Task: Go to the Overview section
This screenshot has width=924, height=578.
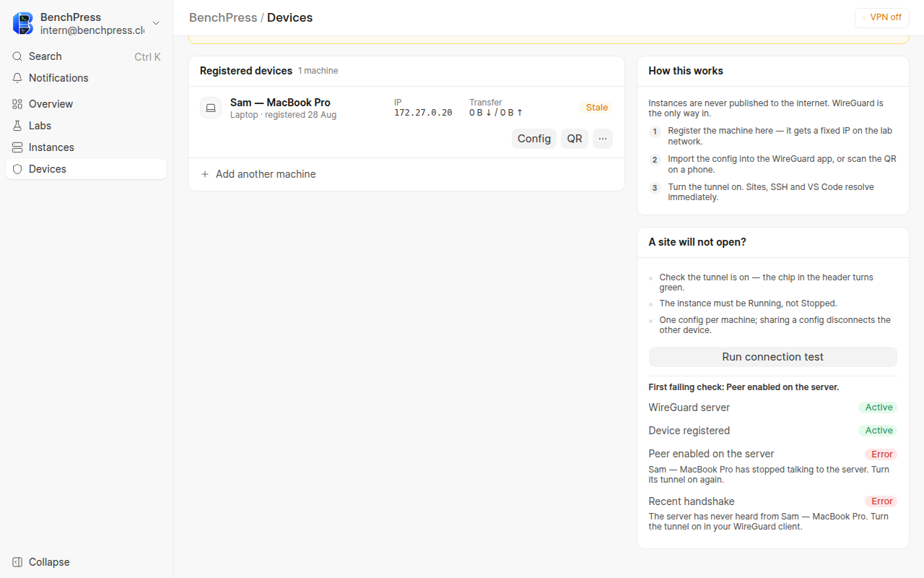Action: 86,104
